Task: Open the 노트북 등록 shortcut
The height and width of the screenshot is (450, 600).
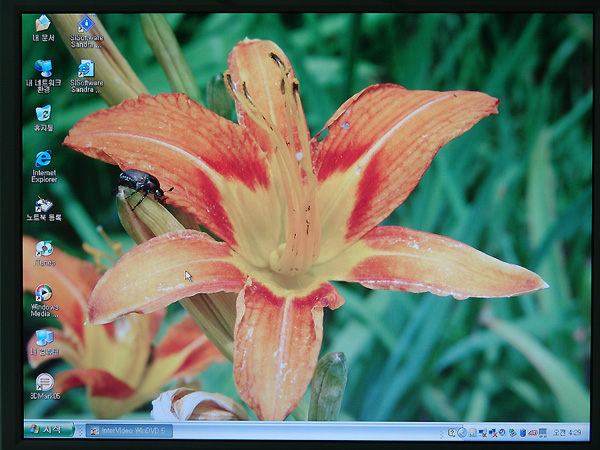Action: 44,209
